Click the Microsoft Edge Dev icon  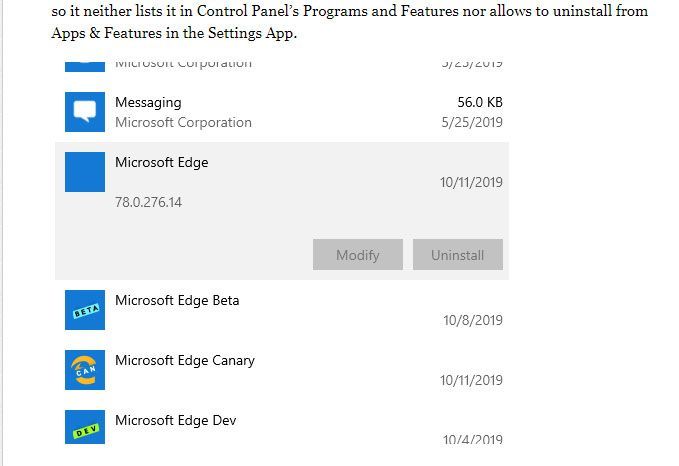point(85,427)
